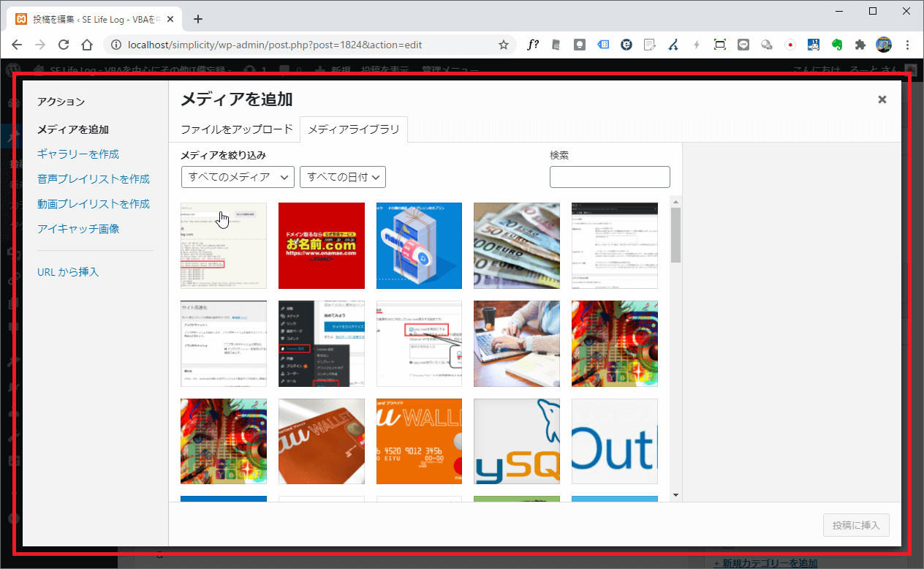This screenshot has width=924, height=569.
Task: Open the URL から挿入 option
Action: pyautogui.click(x=68, y=272)
